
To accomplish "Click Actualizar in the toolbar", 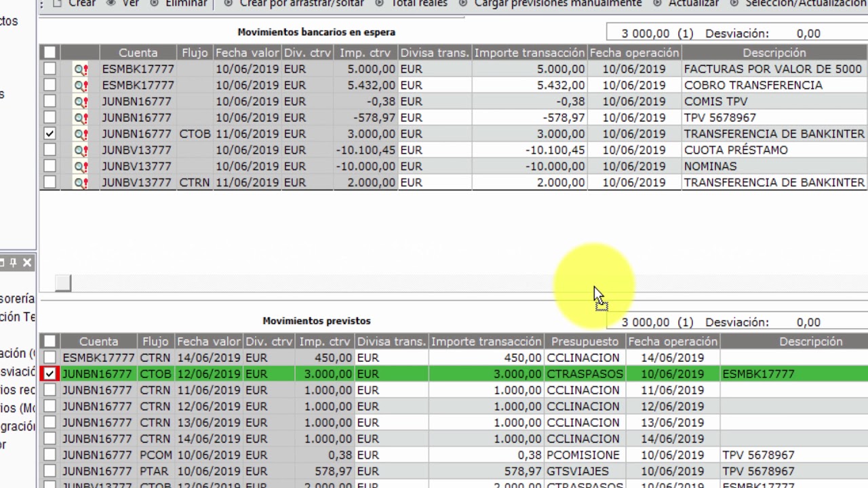I will click(686, 3).
